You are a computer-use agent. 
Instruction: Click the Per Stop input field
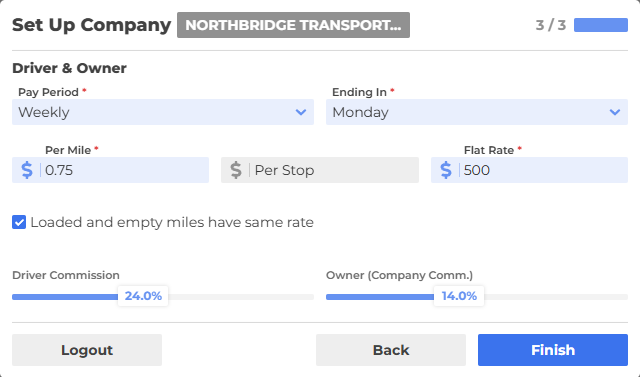(x=335, y=170)
